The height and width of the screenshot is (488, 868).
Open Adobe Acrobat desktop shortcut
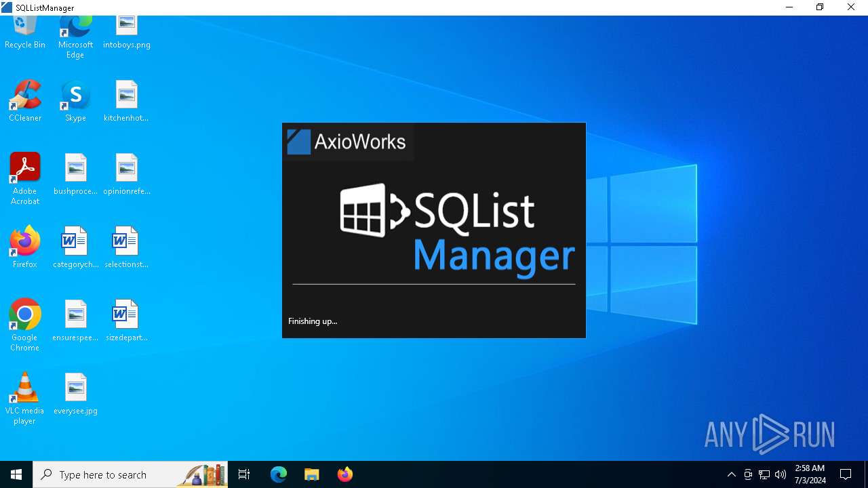pyautogui.click(x=25, y=179)
